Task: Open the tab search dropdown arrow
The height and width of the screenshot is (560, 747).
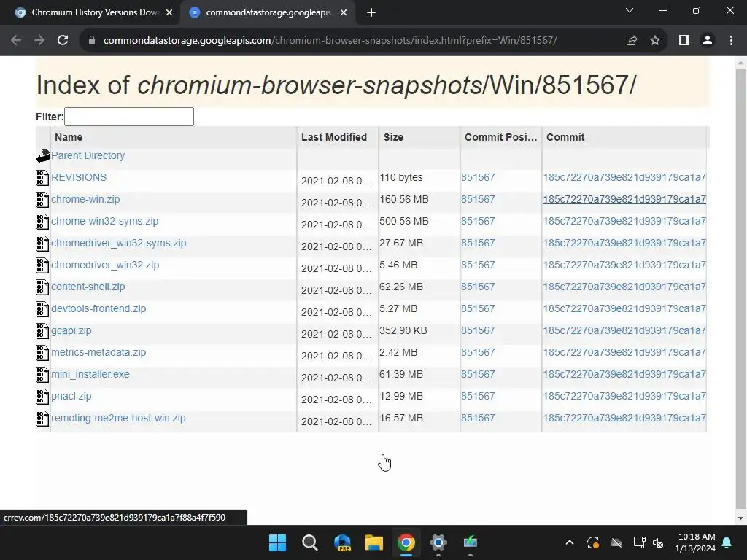Action: 630,10
